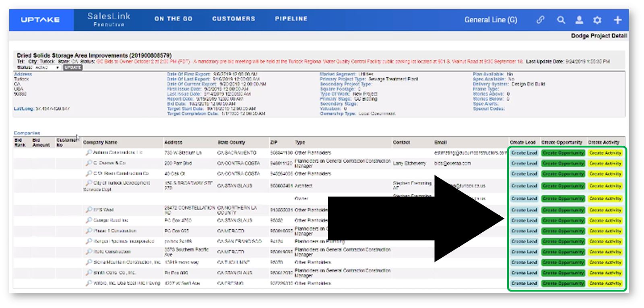The height and width of the screenshot is (308, 644).
Task: Create Lead for Sierra Mountain Construction row
Action: pyautogui.click(x=524, y=263)
